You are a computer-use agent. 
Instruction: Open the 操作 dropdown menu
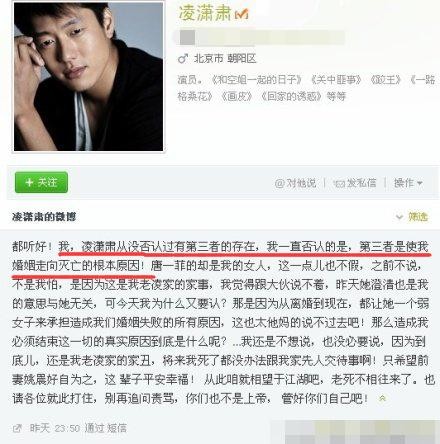pos(408,183)
